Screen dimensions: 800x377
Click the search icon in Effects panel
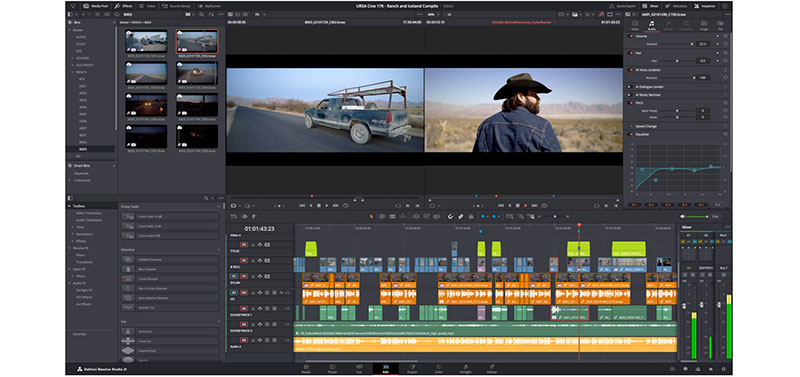[206, 198]
